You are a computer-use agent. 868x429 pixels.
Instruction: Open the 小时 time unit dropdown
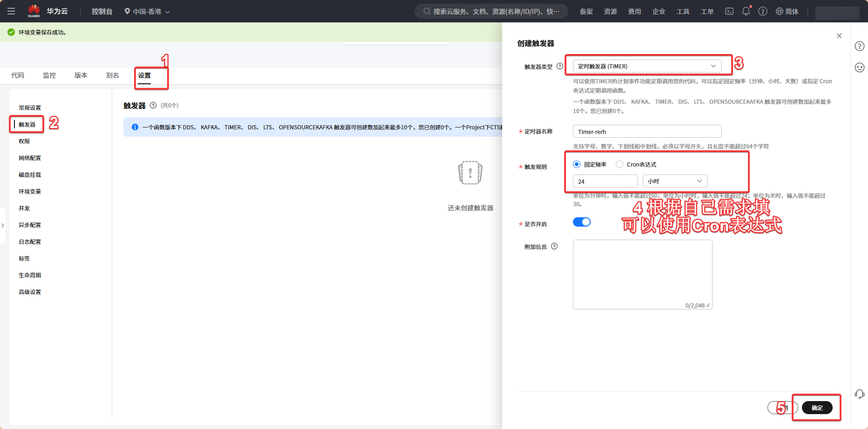point(675,181)
